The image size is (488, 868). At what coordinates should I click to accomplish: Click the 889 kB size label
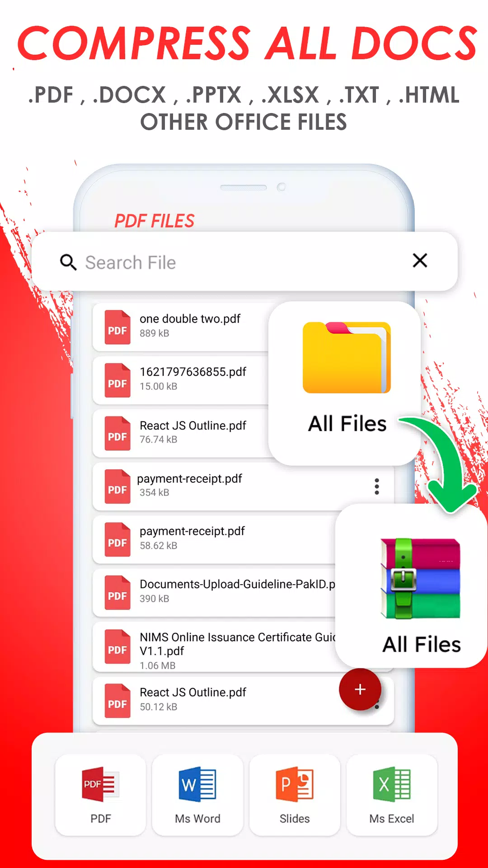click(154, 333)
